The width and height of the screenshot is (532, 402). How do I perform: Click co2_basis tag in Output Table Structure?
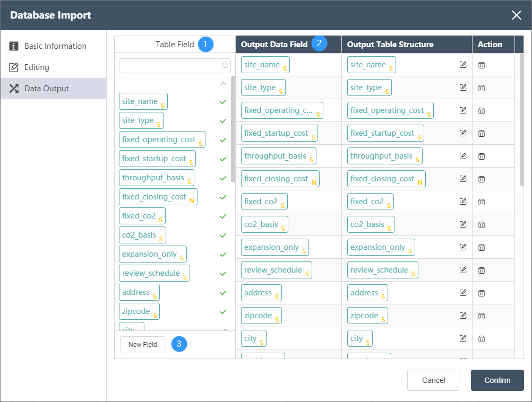pyautogui.click(x=371, y=224)
